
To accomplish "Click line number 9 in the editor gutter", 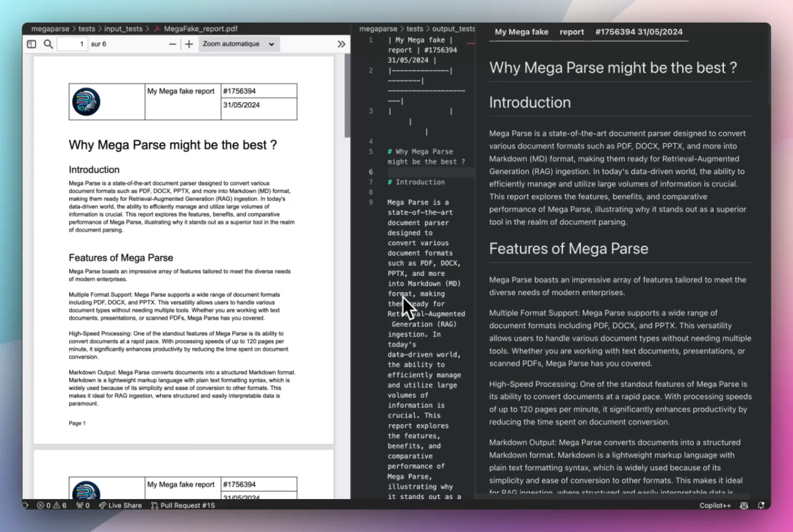I will point(371,202).
